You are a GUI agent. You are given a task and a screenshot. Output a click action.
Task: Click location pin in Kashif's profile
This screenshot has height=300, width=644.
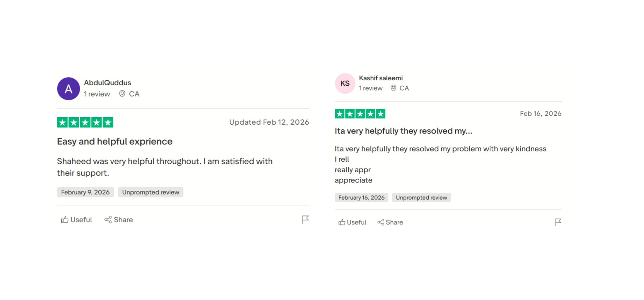393,88
